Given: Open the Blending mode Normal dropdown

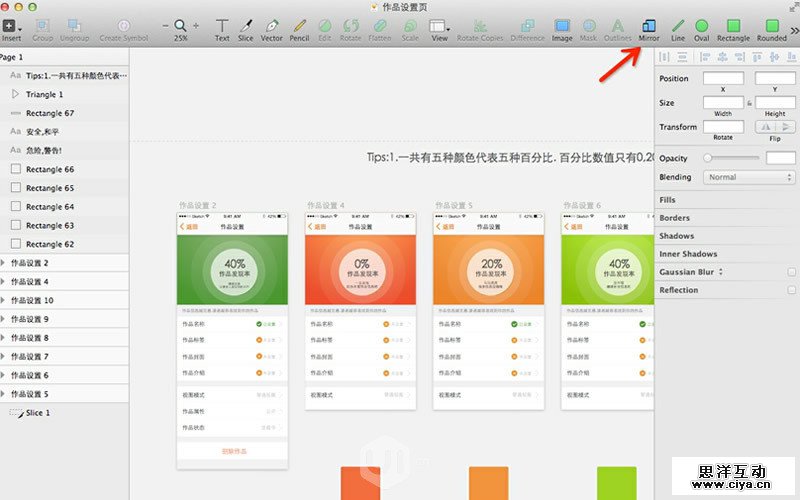Looking at the screenshot, I should [x=749, y=177].
